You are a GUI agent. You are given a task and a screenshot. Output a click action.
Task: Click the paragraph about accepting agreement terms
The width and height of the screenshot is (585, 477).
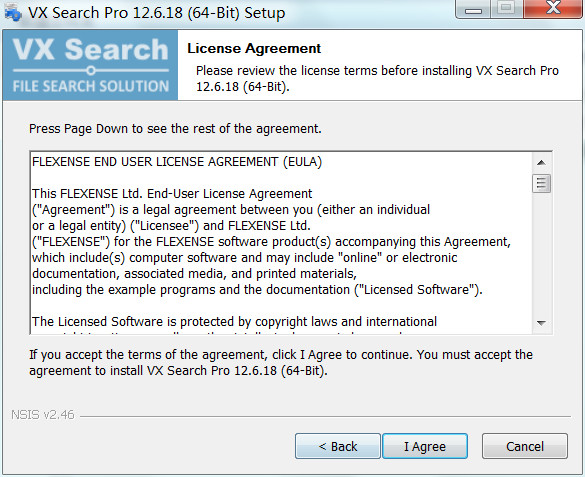(281, 363)
